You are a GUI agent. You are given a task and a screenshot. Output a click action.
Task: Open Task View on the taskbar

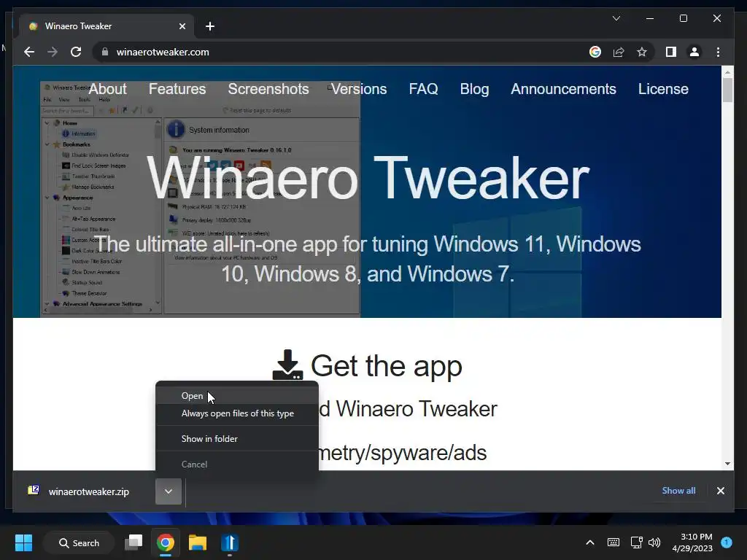pyautogui.click(x=133, y=542)
